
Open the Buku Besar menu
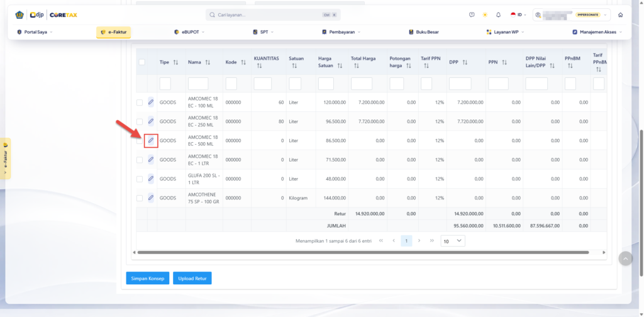[423, 32]
